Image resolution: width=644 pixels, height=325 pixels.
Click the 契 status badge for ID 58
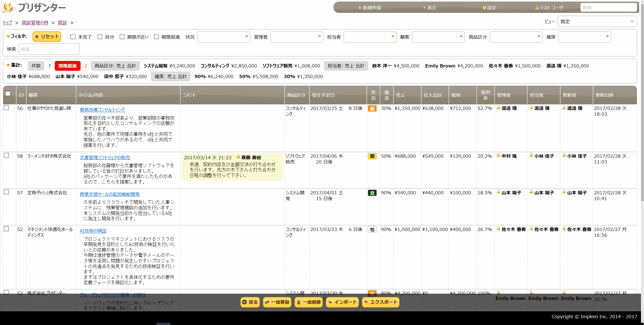[372, 156]
